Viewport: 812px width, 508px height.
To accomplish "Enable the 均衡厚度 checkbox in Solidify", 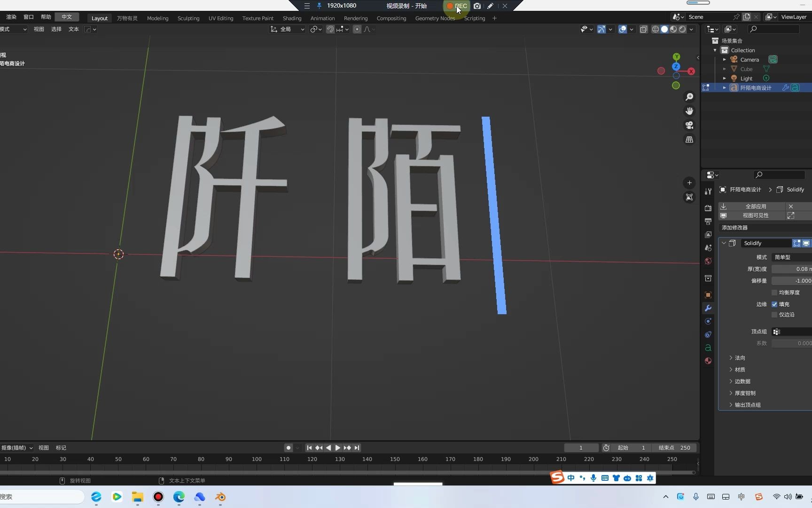I will point(775,292).
